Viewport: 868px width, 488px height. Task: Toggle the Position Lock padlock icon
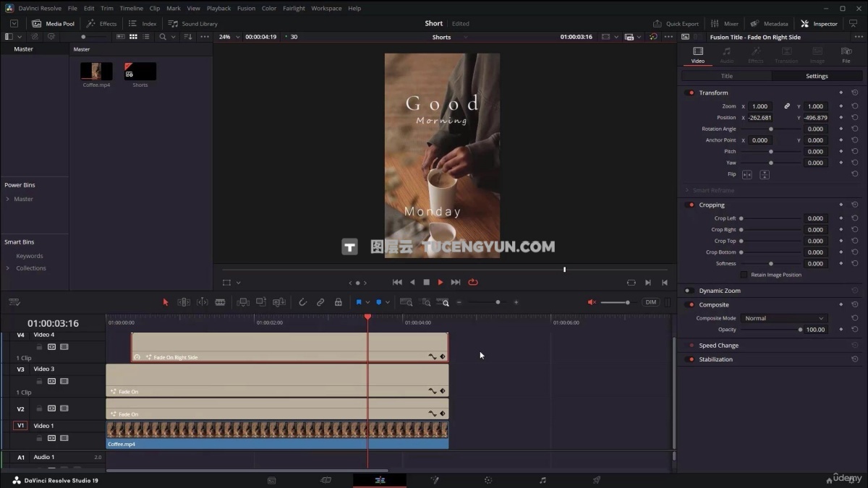(338, 302)
